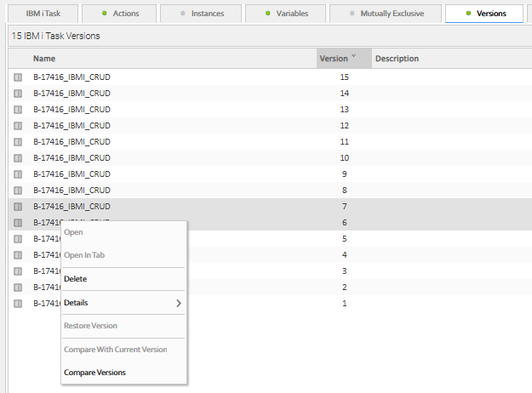The height and width of the screenshot is (393, 532).
Task: Click the row icon for version 10
Action: (18, 158)
